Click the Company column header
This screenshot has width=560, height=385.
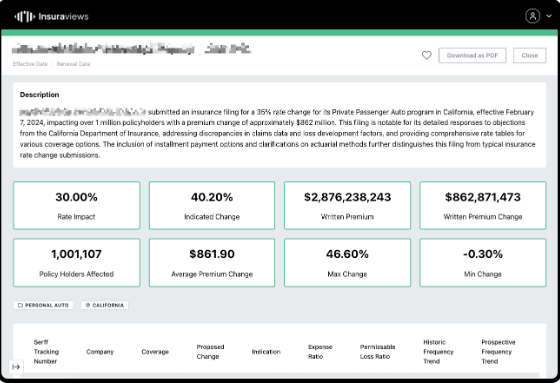coord(100,352)
